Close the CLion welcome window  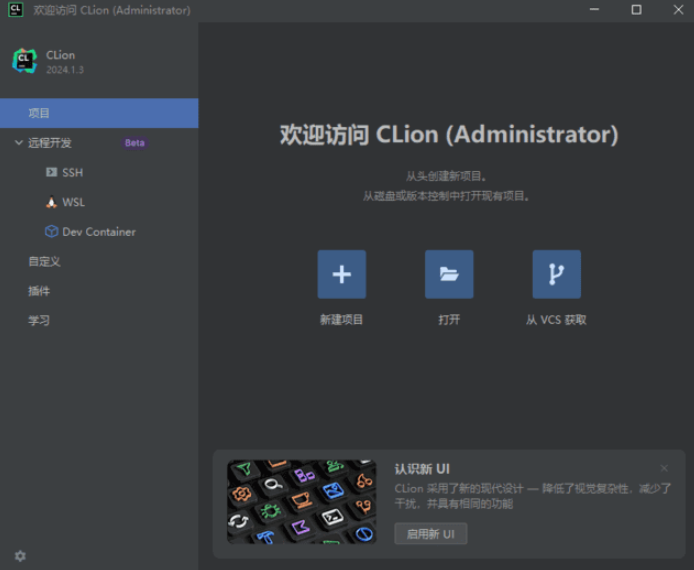[679, 10]
